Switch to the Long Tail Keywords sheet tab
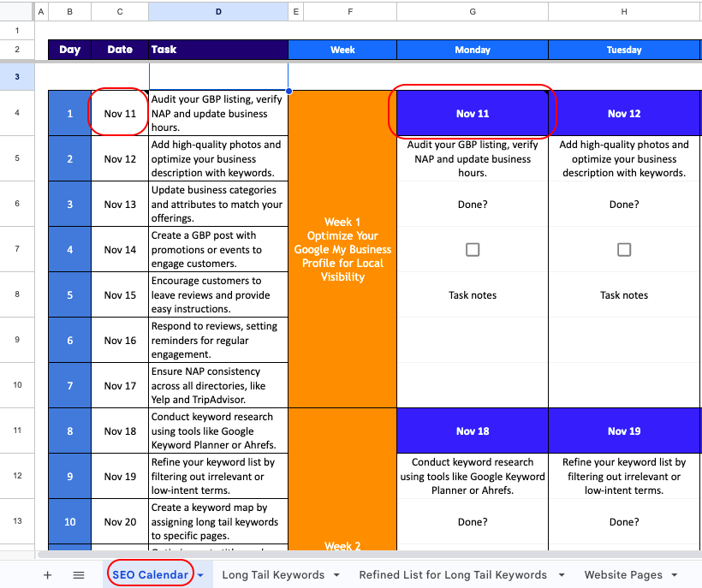 tap(273, 575)
